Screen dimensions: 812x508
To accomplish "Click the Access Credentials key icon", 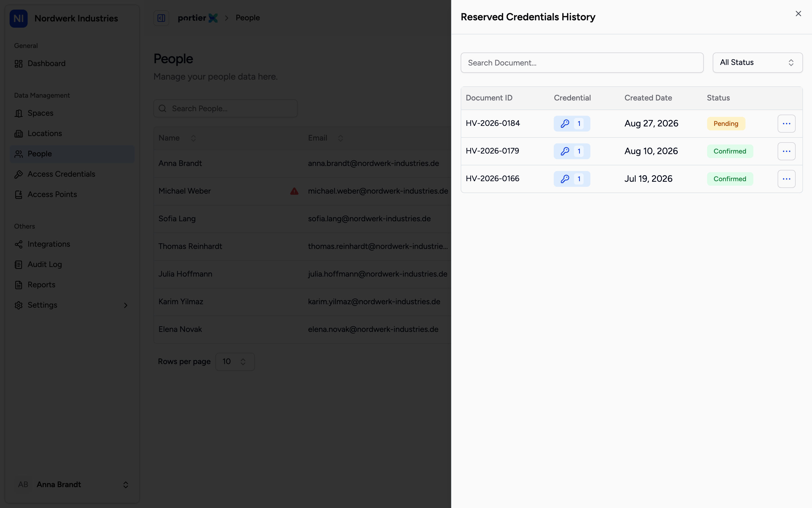I will (x=18, y=174).
